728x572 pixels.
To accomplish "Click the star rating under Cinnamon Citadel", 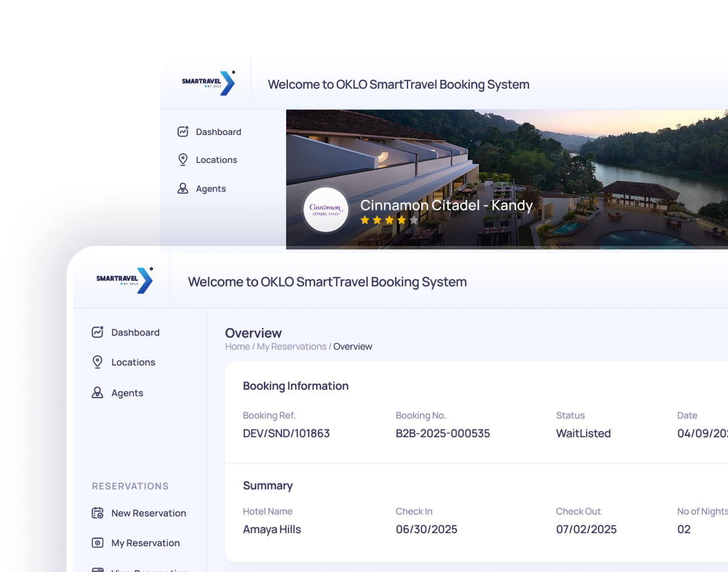I will tap(389, 220).
